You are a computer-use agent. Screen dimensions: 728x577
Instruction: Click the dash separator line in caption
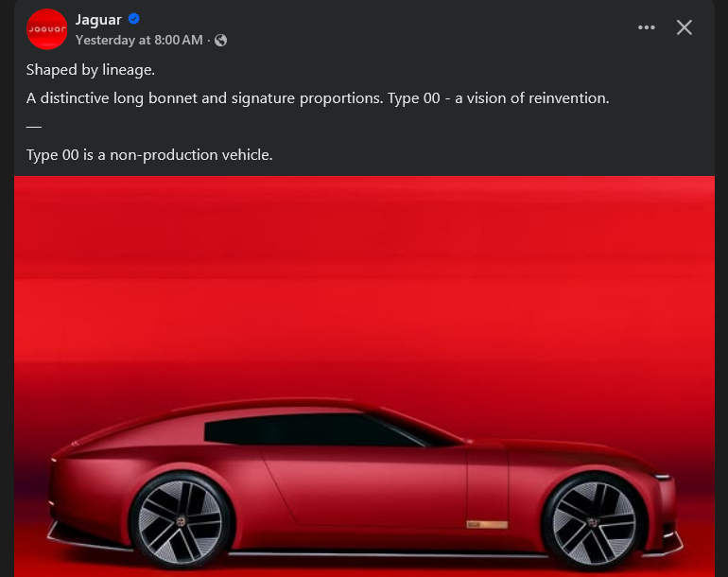tap(34, 127)
